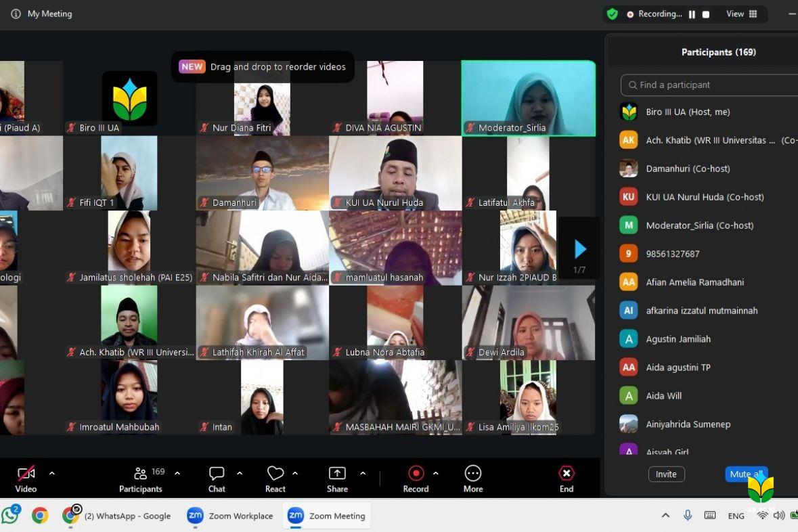This screenshot has width=798, height=532.
Task: Click the Invite button
Action: (666, 474)
